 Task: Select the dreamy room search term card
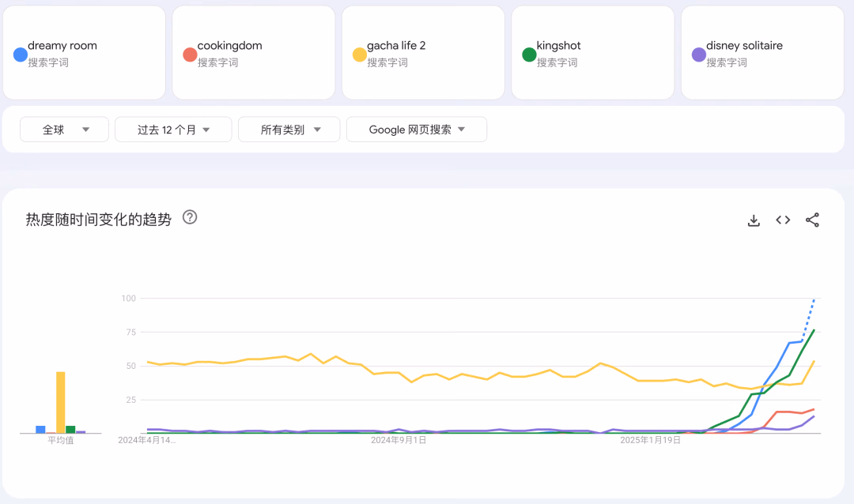click(x=84, y=53)
